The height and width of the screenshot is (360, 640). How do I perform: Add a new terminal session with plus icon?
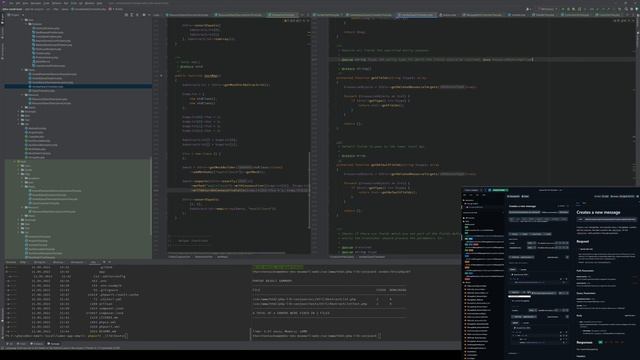tap(104, 262)
